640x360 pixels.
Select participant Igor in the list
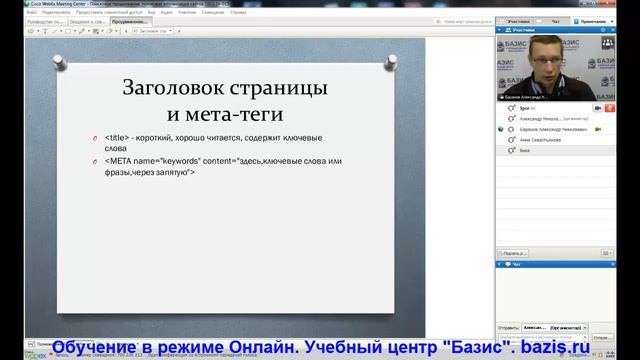556,108
